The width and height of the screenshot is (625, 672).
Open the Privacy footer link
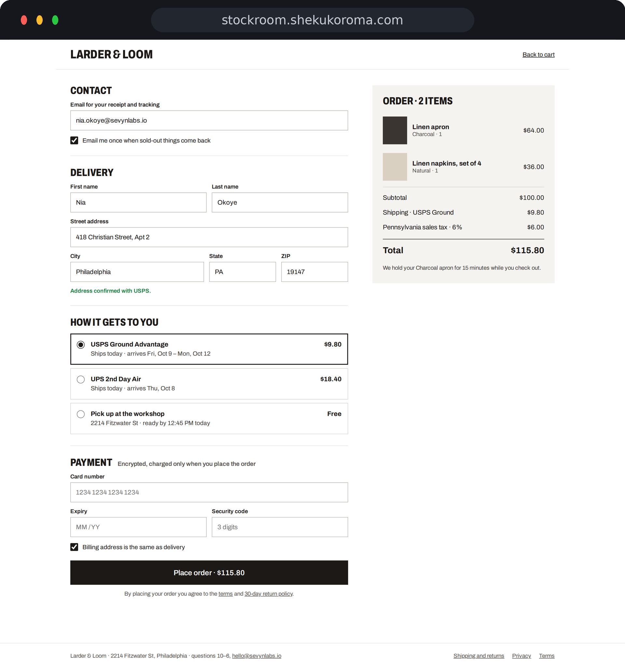click(x=521, y=656)
